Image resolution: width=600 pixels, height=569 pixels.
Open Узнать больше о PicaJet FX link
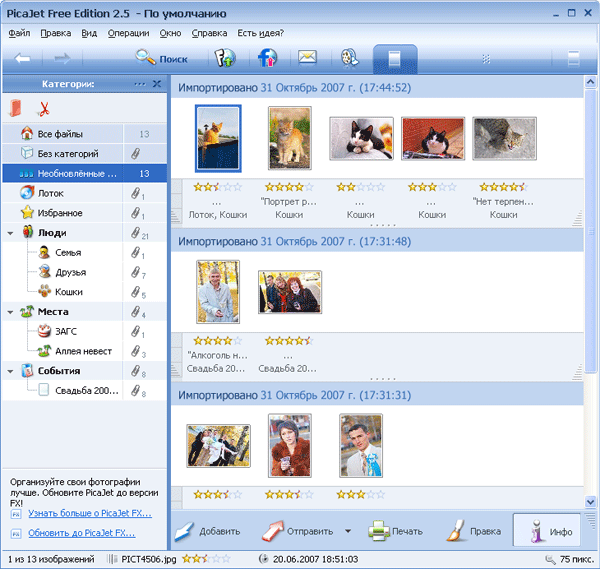(x=90, y=513)
